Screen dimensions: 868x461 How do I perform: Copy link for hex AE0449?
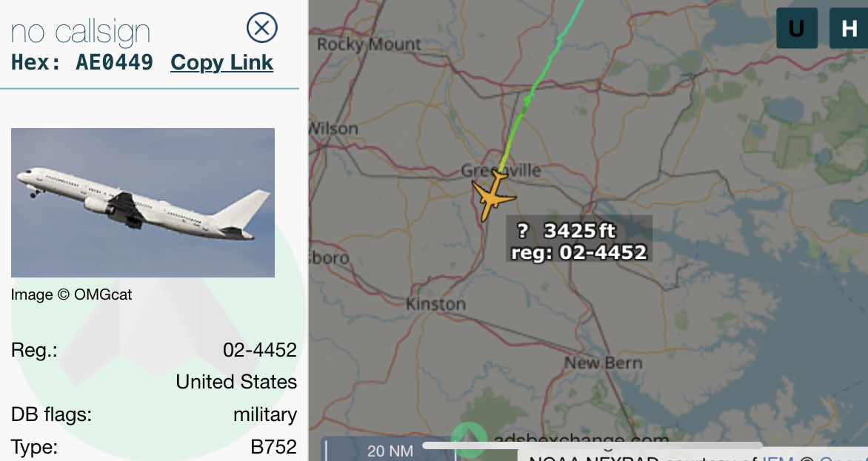pyautogui.click(x=221, y=62)
